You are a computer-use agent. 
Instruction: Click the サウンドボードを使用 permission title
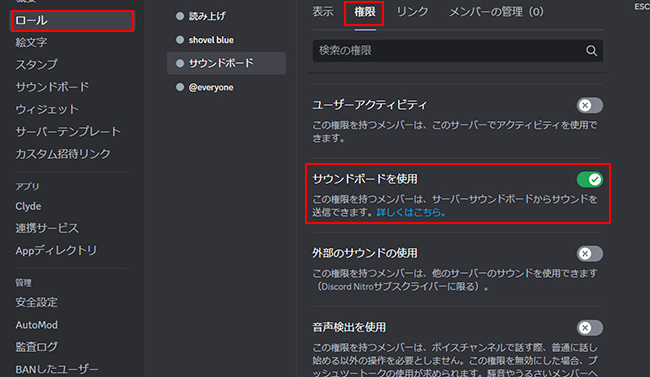point(365,179)
